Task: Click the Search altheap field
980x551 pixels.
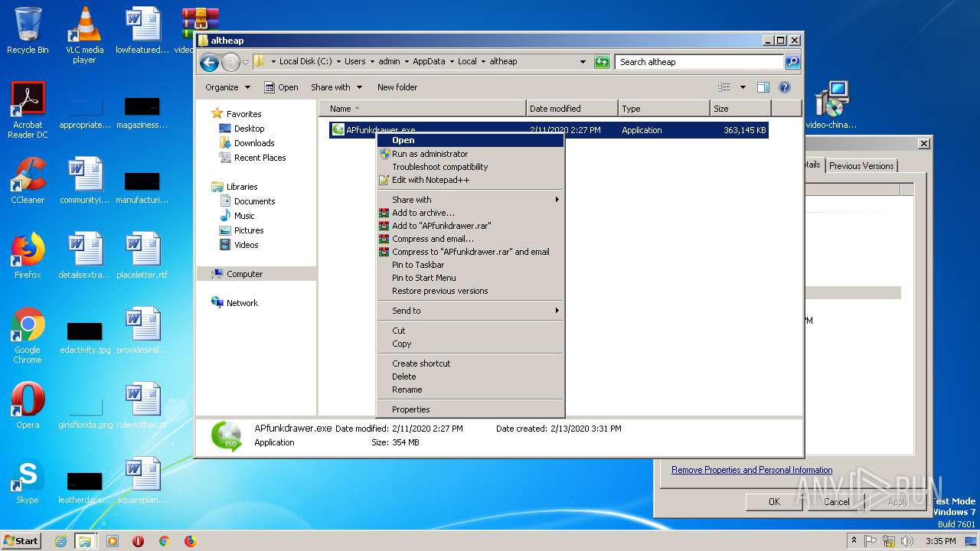Action: tap(699, 62)
